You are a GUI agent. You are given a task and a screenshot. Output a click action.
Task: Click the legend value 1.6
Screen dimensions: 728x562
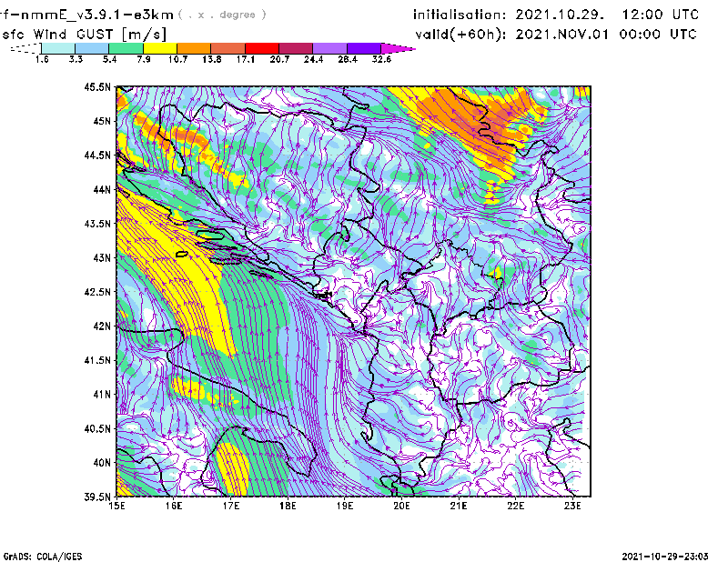42,59
